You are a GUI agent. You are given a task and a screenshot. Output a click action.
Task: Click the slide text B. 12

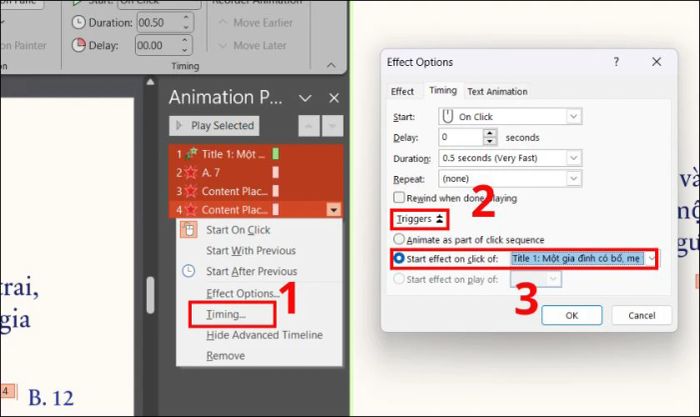point(51,397)
